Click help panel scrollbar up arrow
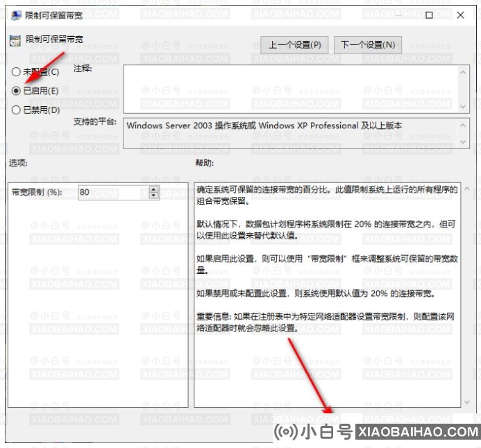 tap(467, 189)
